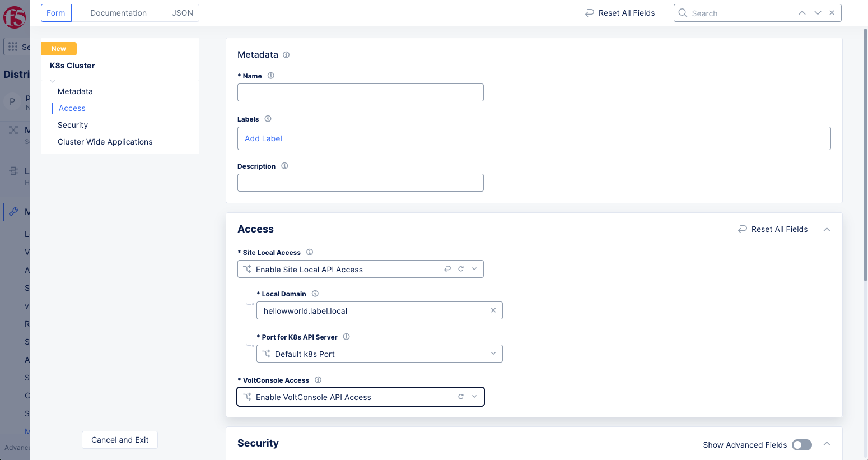
Task: Click the refresh icon in VoltConsole Access selector
Action: (460, 396)
